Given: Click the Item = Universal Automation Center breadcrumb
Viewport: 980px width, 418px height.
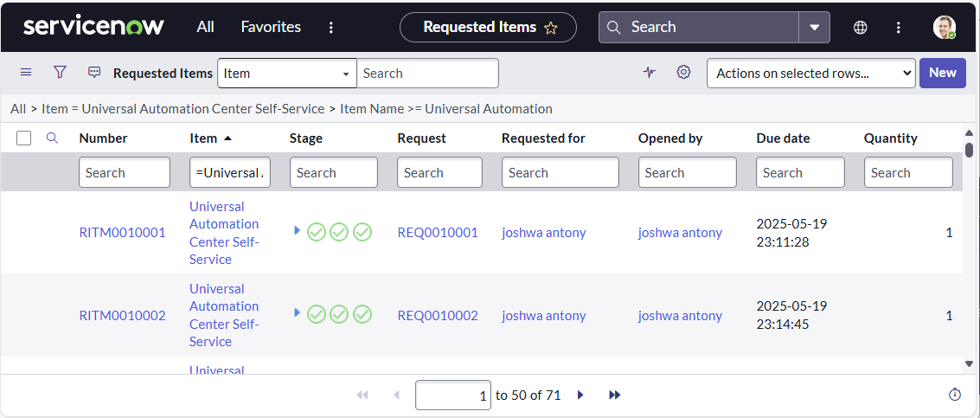Looking at the screenshot, I should tap(183, 109).
